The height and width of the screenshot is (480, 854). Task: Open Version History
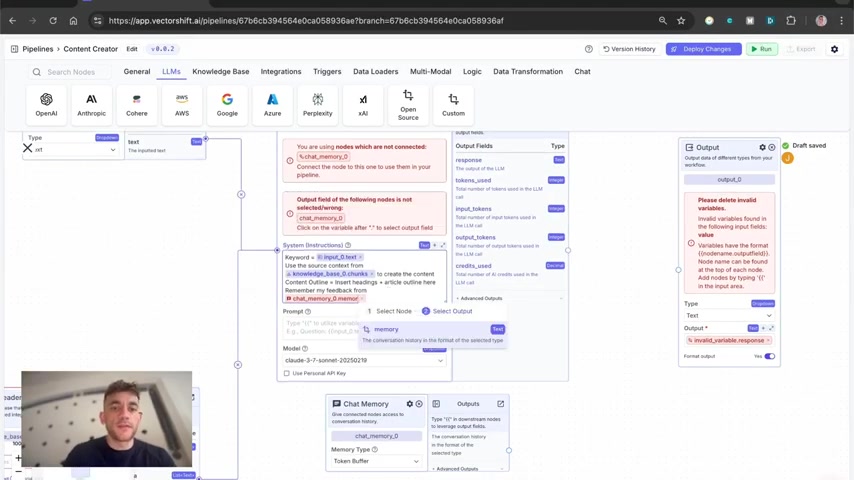628,49
